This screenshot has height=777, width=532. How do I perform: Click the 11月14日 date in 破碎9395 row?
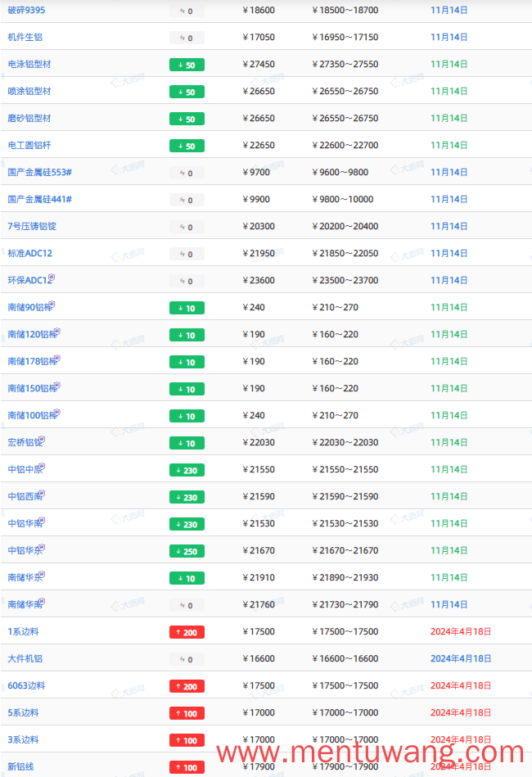(449, 10)
